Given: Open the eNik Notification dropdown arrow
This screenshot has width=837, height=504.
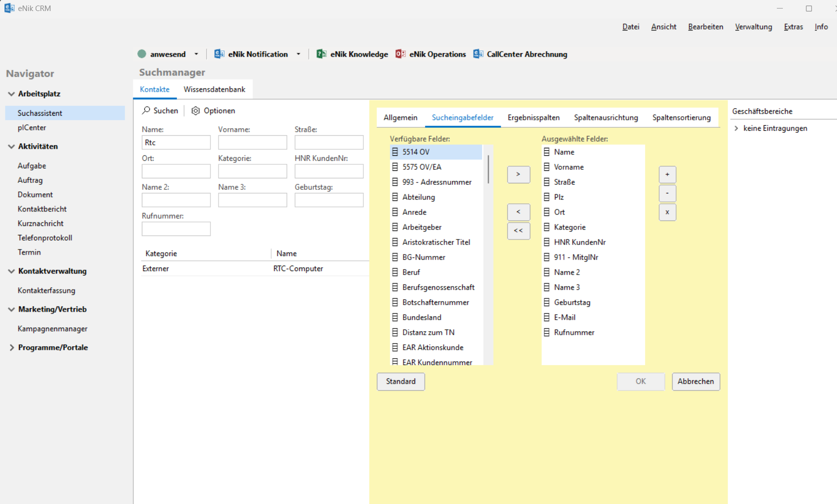Looking at the screenshot, I should pos(298,54).
